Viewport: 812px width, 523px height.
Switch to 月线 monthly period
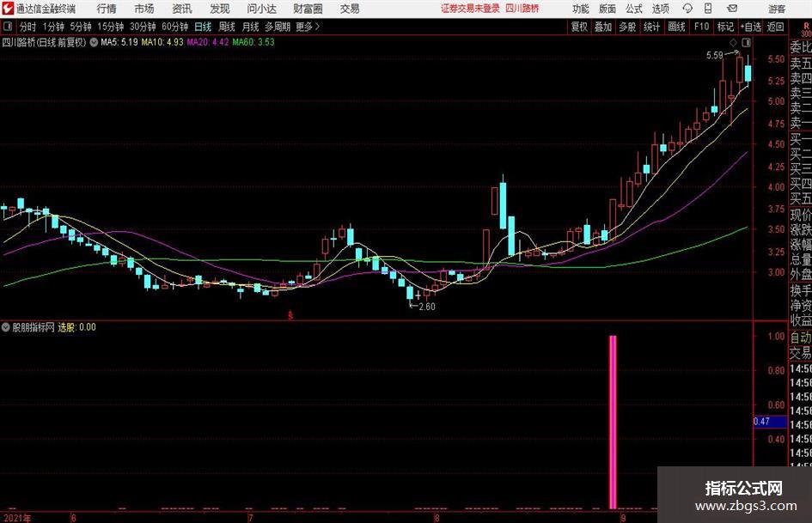250,27
